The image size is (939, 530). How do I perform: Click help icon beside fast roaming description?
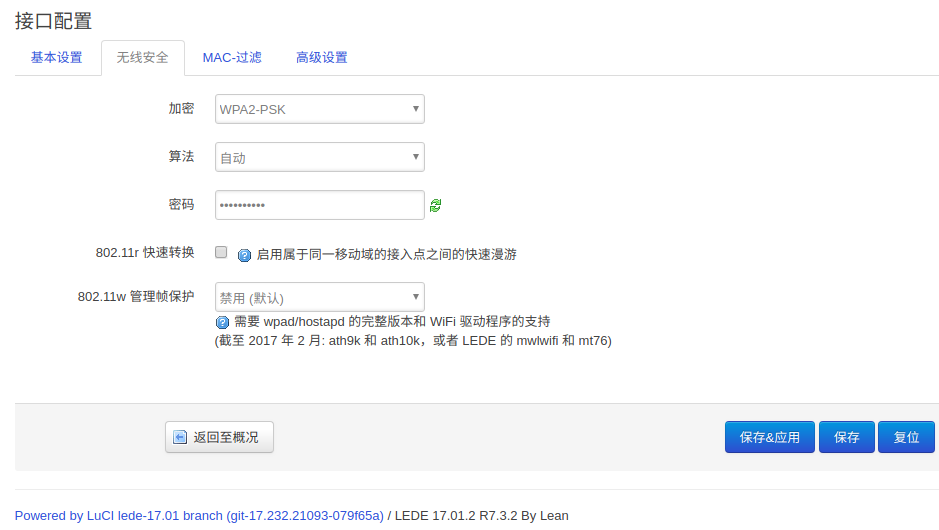point(244,255)
